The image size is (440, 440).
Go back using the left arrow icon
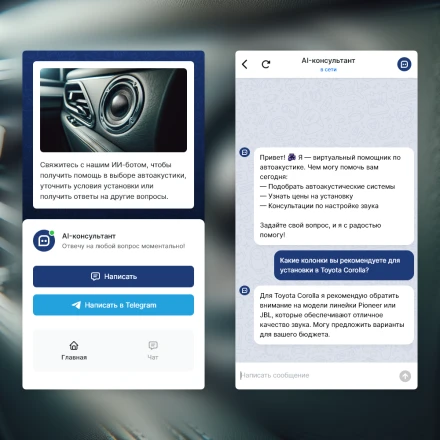tap(245, 64)
